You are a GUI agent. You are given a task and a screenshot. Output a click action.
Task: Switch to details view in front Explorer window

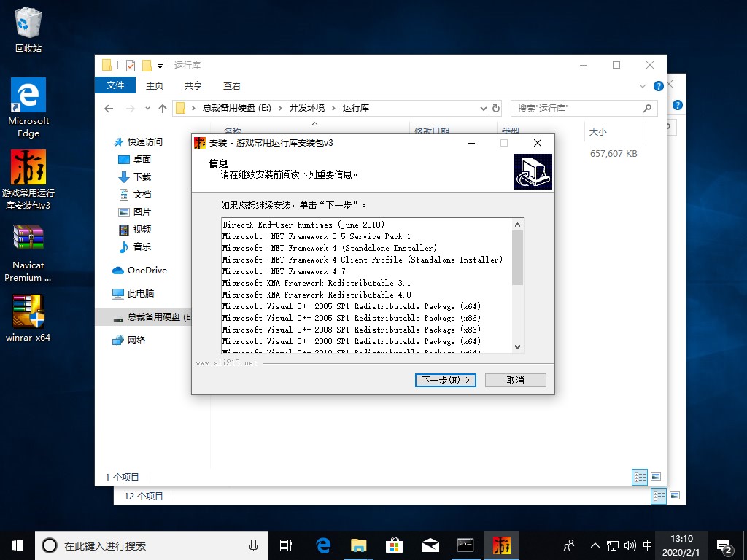pyautogui.click(x=640, y=477)
